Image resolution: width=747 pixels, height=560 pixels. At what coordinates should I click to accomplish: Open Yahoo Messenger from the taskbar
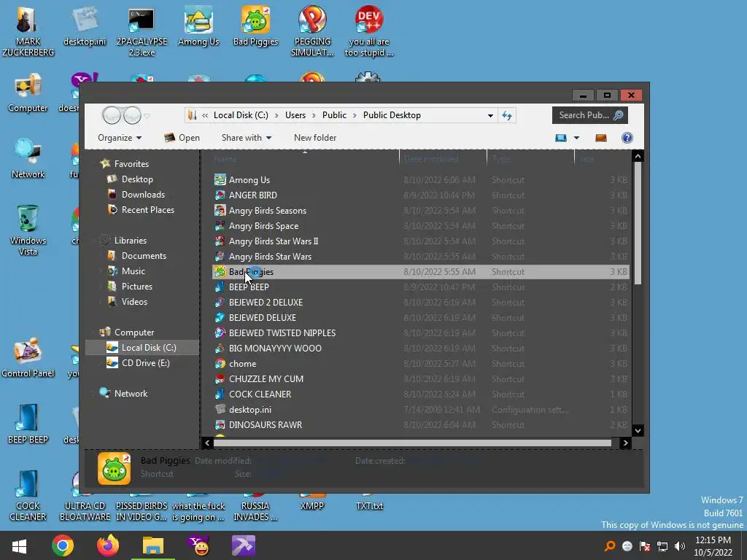[198, 545]
